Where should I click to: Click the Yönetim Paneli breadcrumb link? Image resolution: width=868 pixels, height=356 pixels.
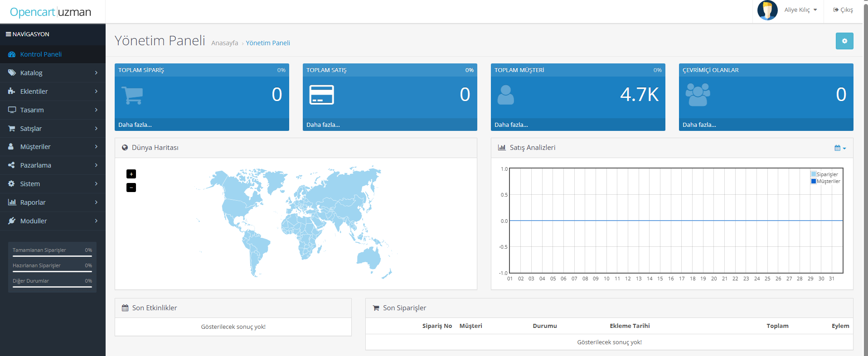click(268, 43)
